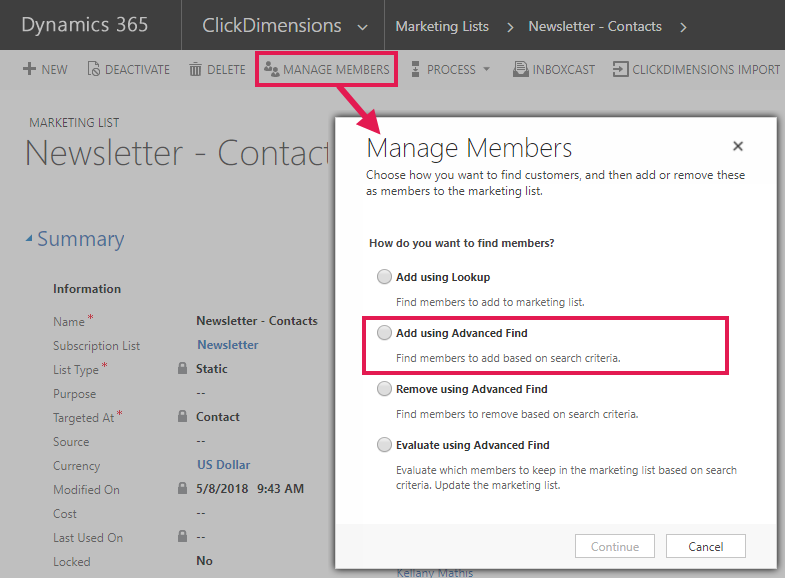Go to Marketing Lists breadcrumb
This screenshot has height=578, width=785.
pos(442,26)
